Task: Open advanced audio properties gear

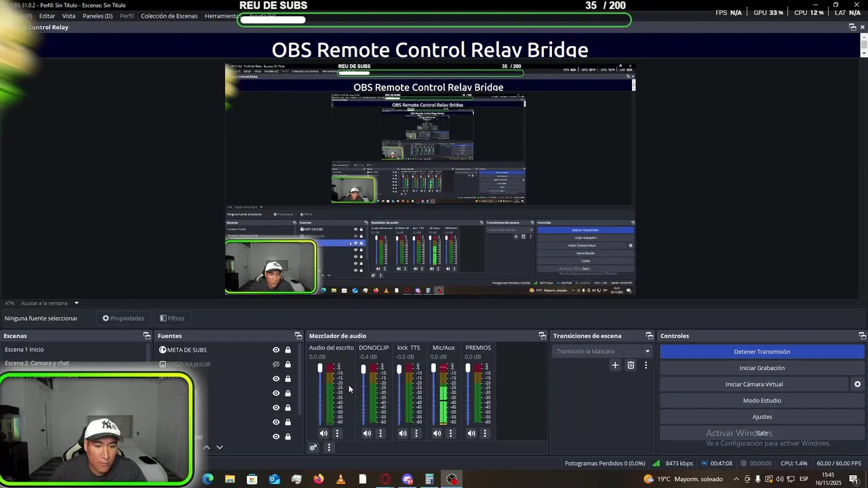Action: [313, 447]
